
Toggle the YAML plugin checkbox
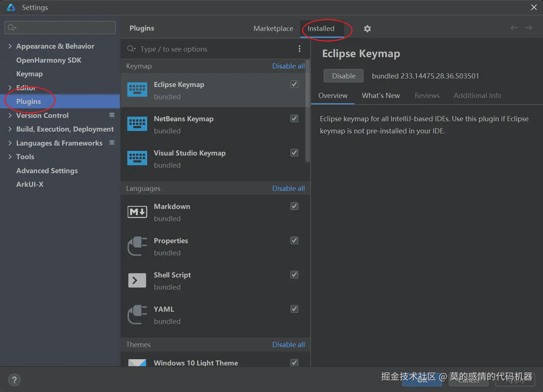click(294, 309)
